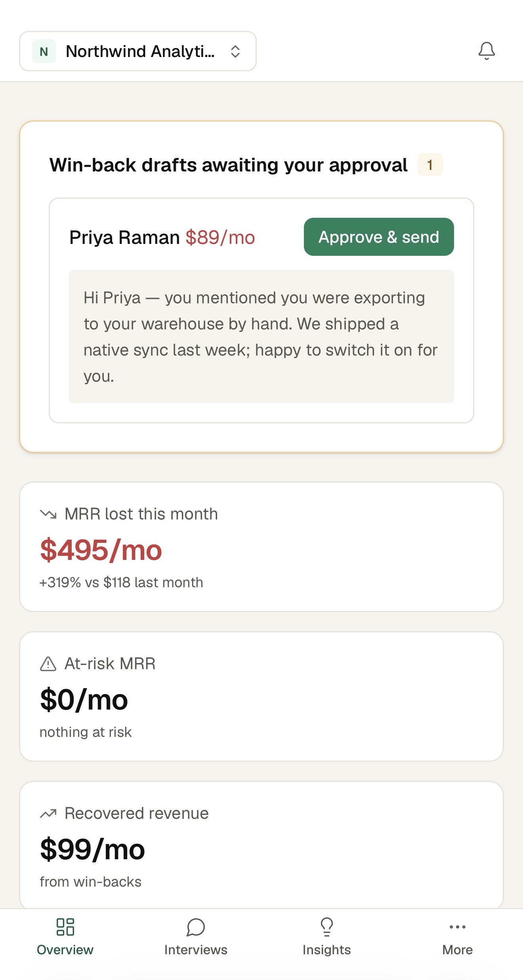523x980 pixels.
Task: Open the At-risk MRR card
Action: [x=261, y=696]
